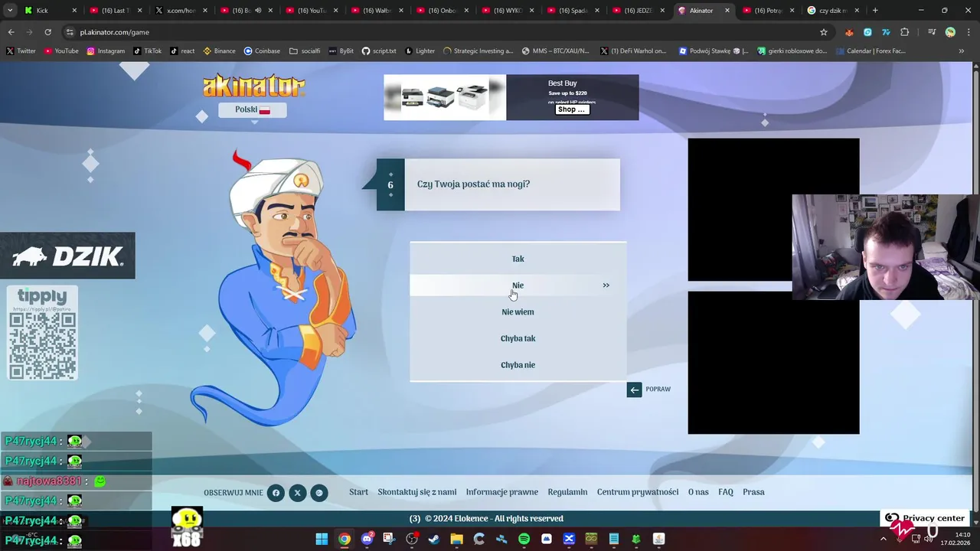Show more bookmarks with the chevron
This screenshot has height=551, width=980.
(962, 51)
